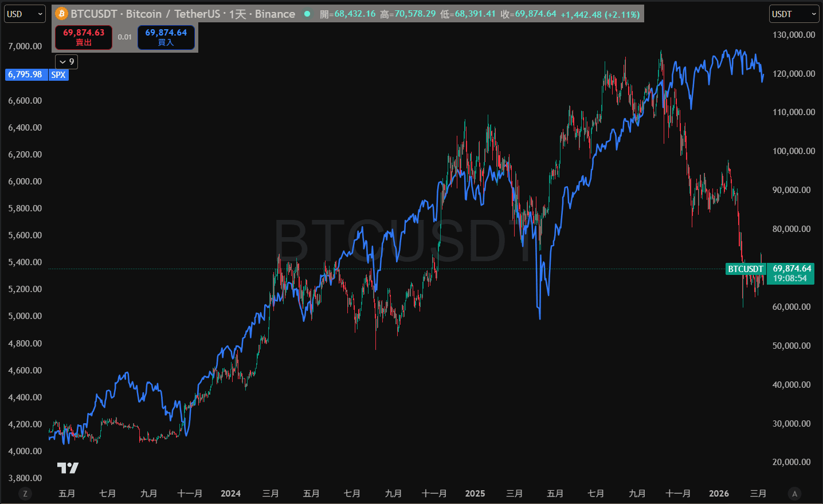Toggle the SPX comparison symbol label
This screenshot has width=823, height=504.
58,74
